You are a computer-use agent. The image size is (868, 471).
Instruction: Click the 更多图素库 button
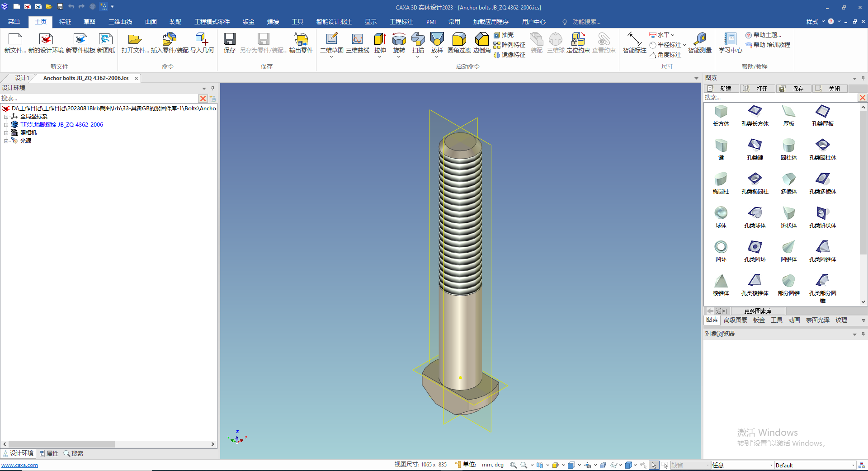(758, 311)
